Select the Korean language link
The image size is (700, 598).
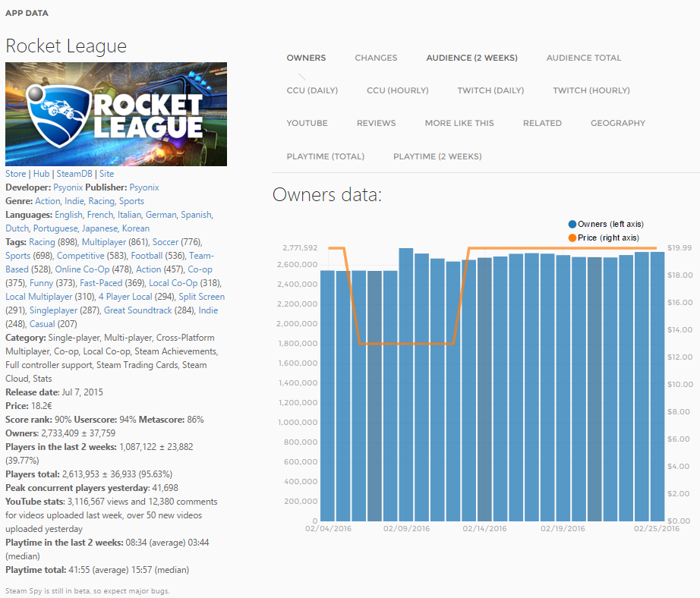(x=136, y=228)
